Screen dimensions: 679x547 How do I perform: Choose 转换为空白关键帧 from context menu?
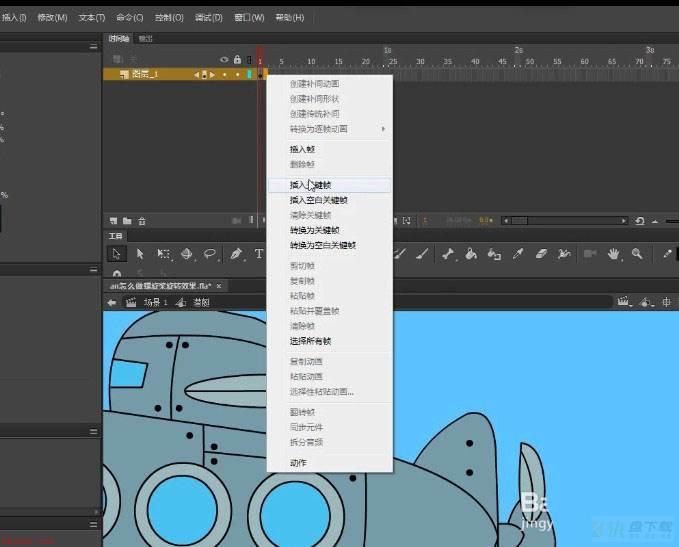330,245
